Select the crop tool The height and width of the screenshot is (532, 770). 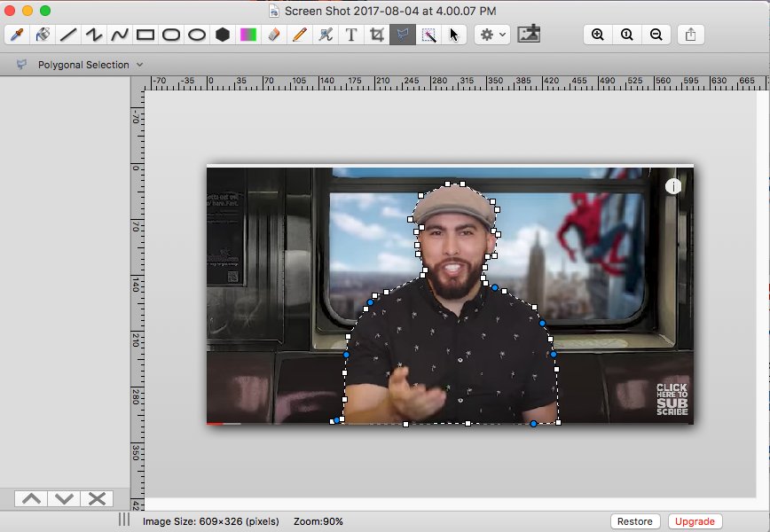pos(377,35)
